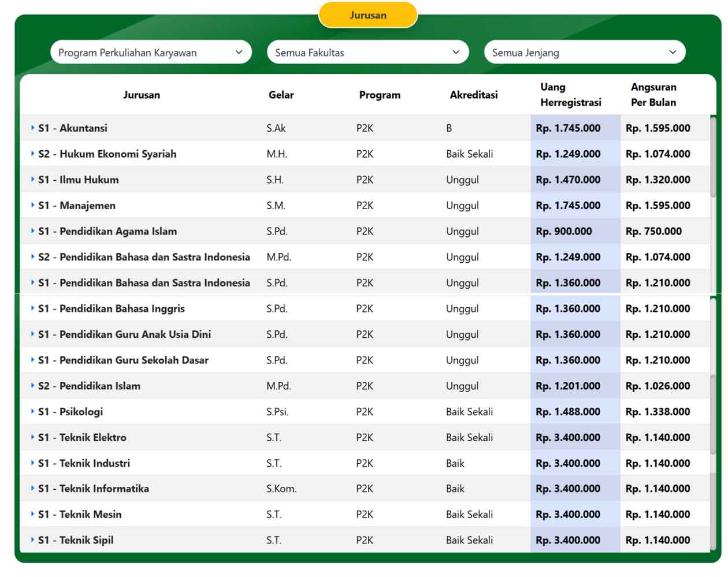Click the S.M. degree cell
Screen dimensions: 728x577
coord(276,206)
